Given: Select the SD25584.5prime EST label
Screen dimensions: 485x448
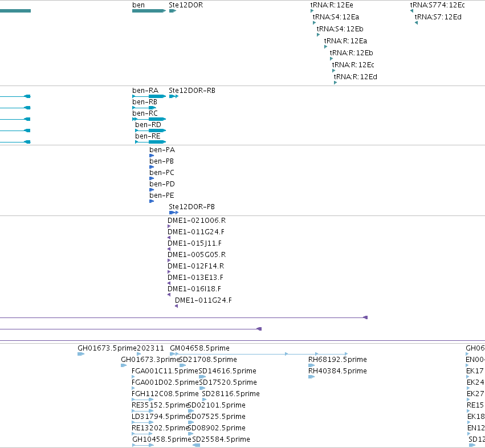Looking at the screenshot, I should coord(221,439).
